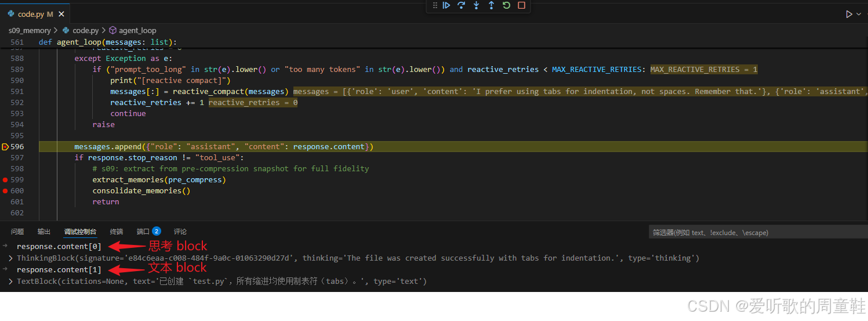Step out of the current function

pyautogui.click(x=491, y=5)
